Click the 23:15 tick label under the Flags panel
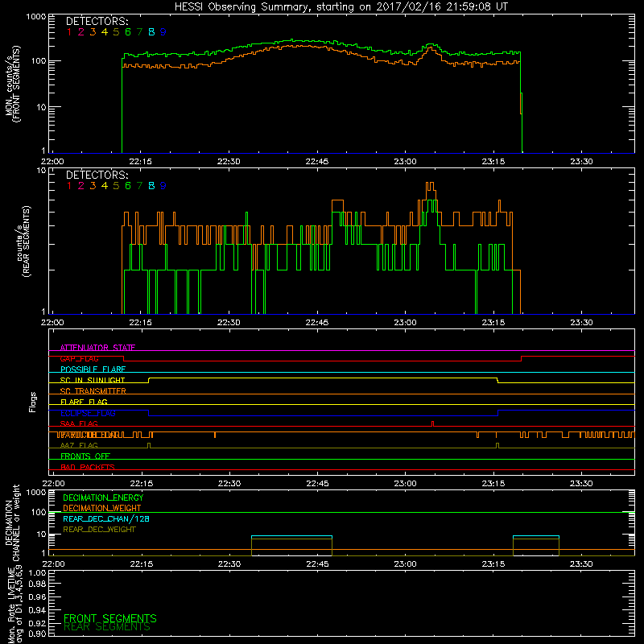The width and height of the screenshot is (644, 644). (x=493, y=484)
